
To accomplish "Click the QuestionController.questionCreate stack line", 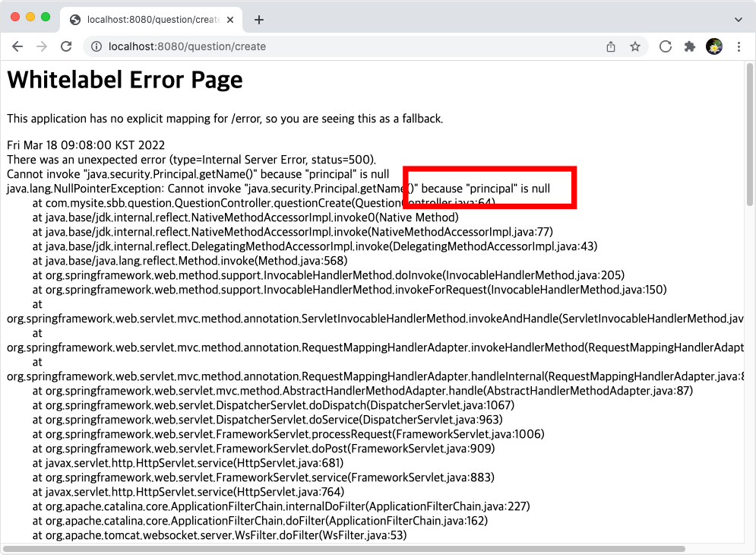I will pos(264,203).
